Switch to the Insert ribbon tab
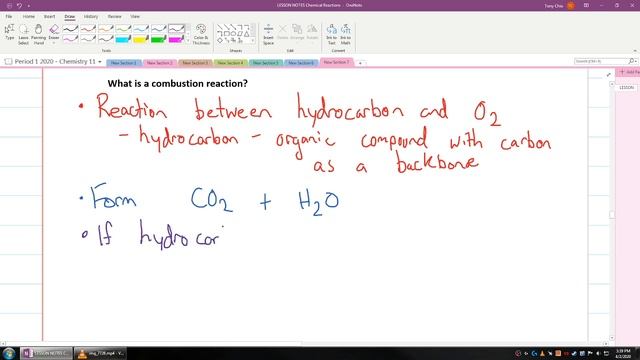 pyautogui.click(x=49, y=16)
